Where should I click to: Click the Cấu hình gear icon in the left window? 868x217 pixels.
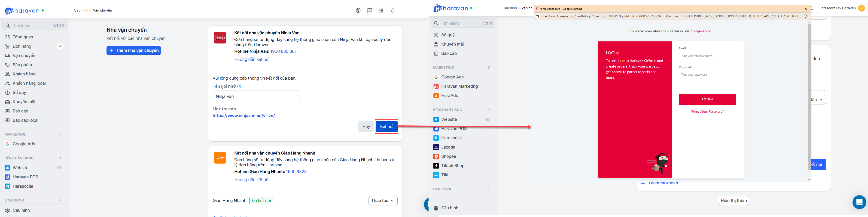point(7,210)
